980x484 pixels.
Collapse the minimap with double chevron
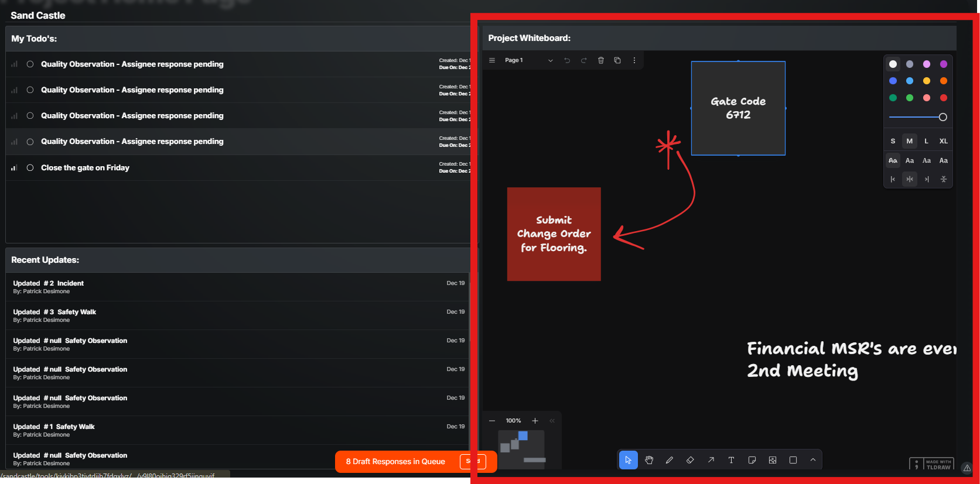point(552,421)
